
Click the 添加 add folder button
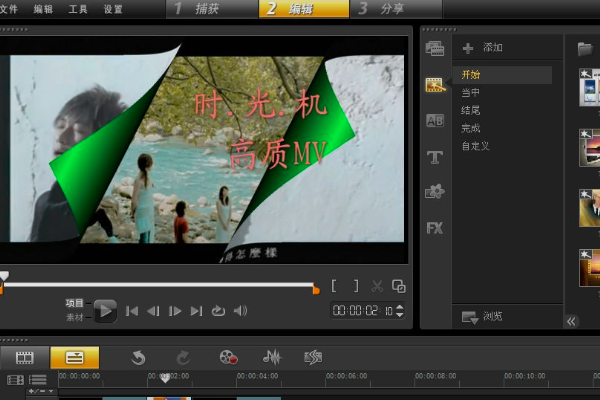click(482, 48)
